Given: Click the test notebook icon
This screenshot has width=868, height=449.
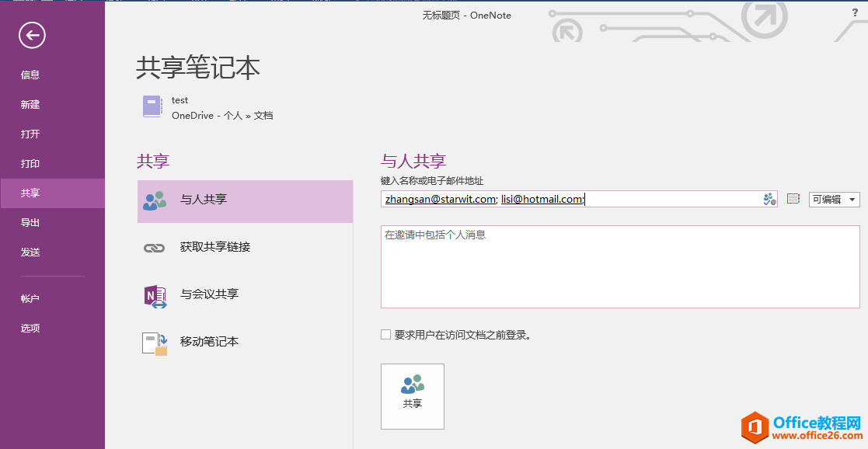Looking at the screenshot, I should (x=152, y=107).
